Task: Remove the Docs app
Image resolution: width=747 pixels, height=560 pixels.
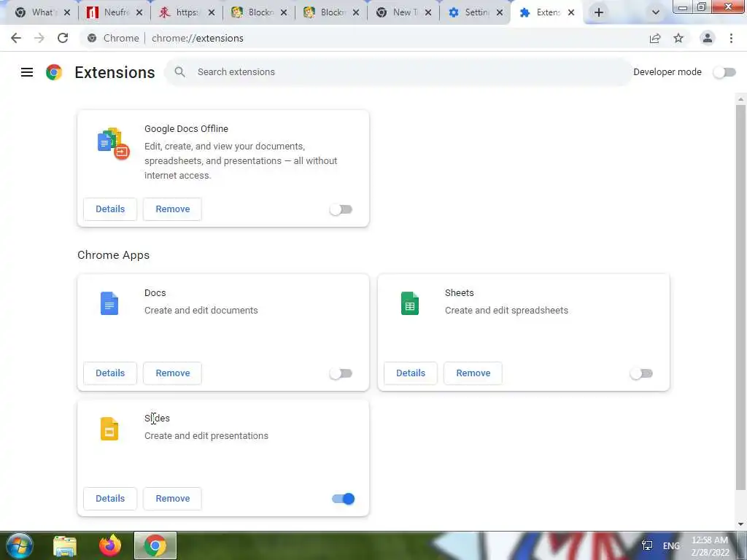Action: pyautogui.click(x=172, y=373)
